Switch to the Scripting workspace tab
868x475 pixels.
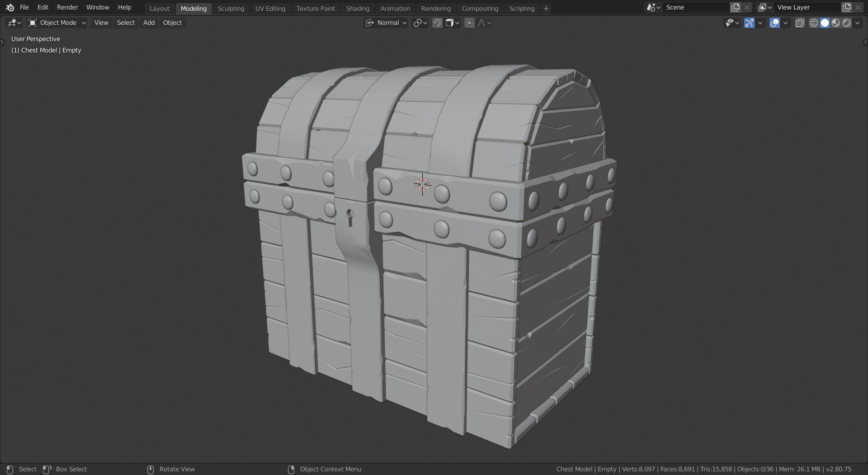(x=522, y=9)
